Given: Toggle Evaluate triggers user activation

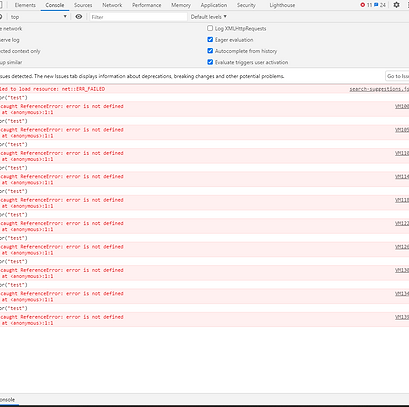Looking at the screenshot, I should 210,62.
